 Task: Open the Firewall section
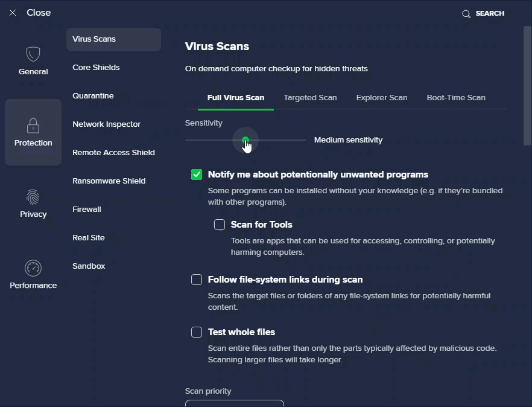coord(86,210)
